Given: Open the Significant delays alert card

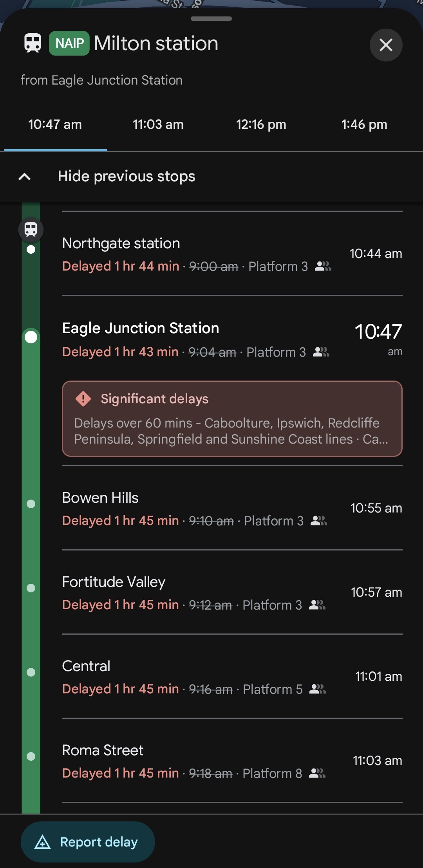Looking at the screenshot, I should pyautogui.click(x=232, y=419).
